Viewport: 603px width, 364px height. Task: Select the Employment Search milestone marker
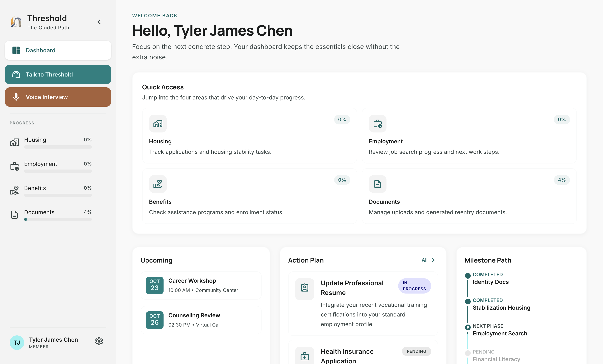(x=468, y=327)
